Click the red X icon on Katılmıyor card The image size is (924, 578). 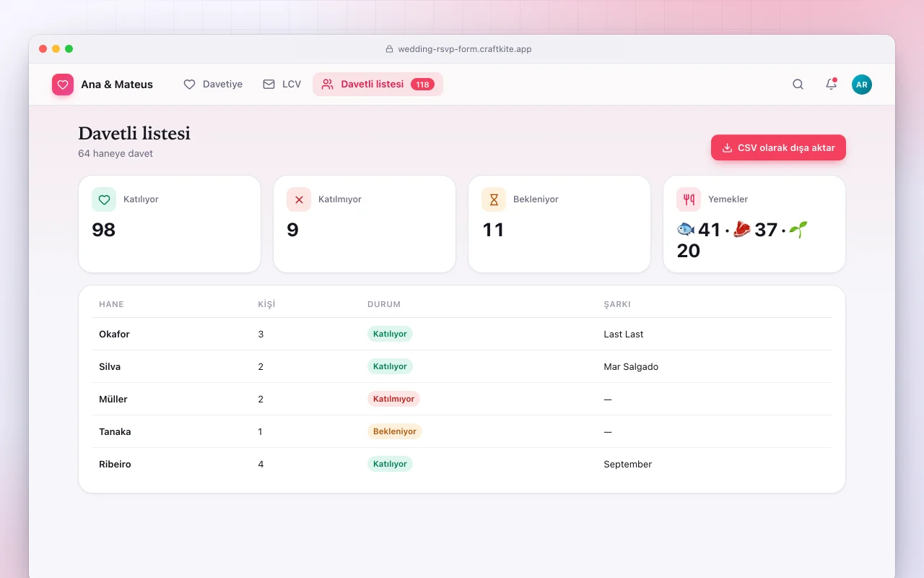[x=299, y=199]
